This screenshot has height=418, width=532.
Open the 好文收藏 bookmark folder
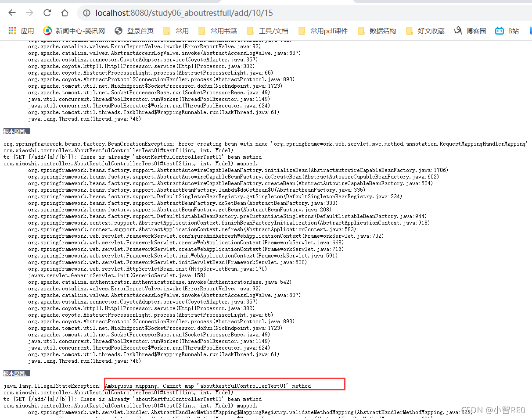pos(425,31)
